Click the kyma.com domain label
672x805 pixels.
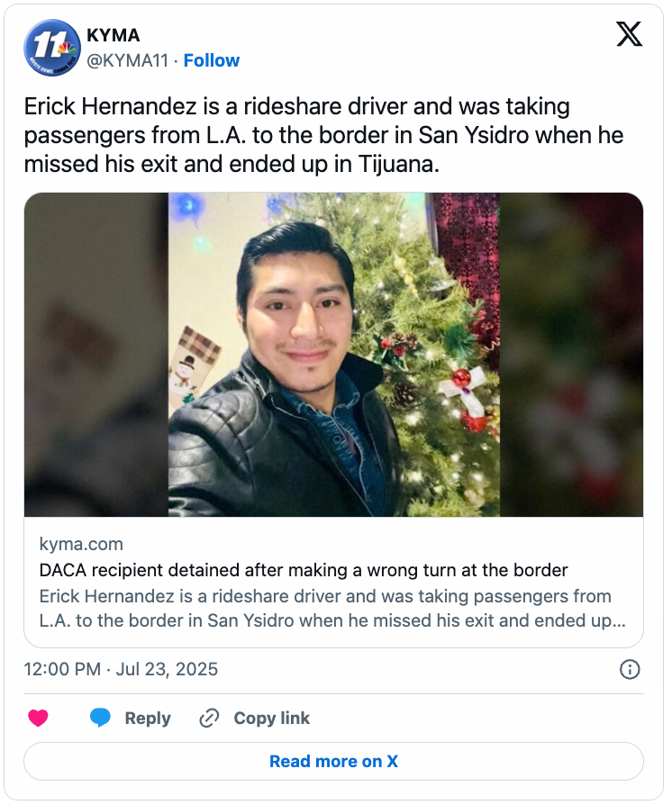pyautogui.click(x=81, y=544)
